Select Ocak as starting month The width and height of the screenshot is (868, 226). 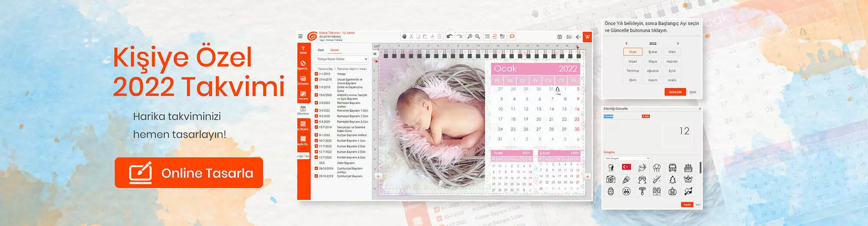(x=633, y=52)
